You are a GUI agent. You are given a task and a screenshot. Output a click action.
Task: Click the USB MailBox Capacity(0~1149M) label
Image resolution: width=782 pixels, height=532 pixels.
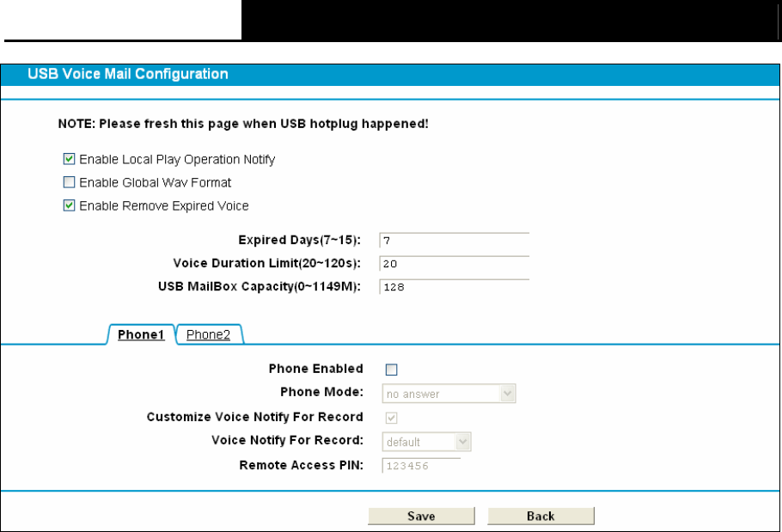(260, 287)
